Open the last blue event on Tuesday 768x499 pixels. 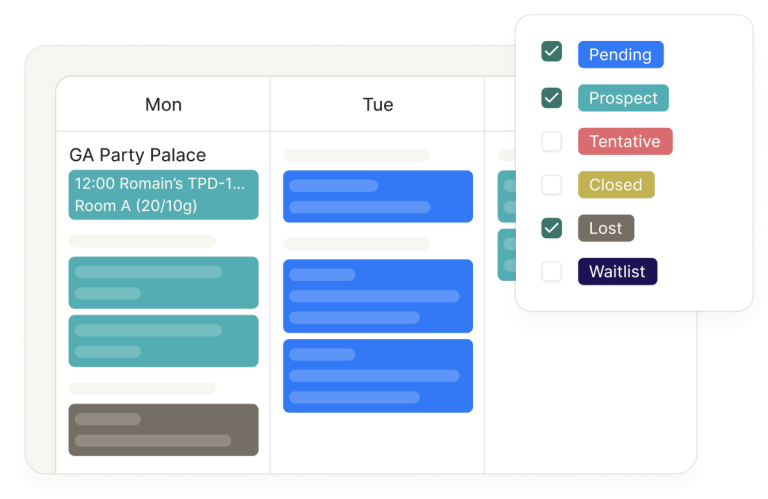coord(378,376)
